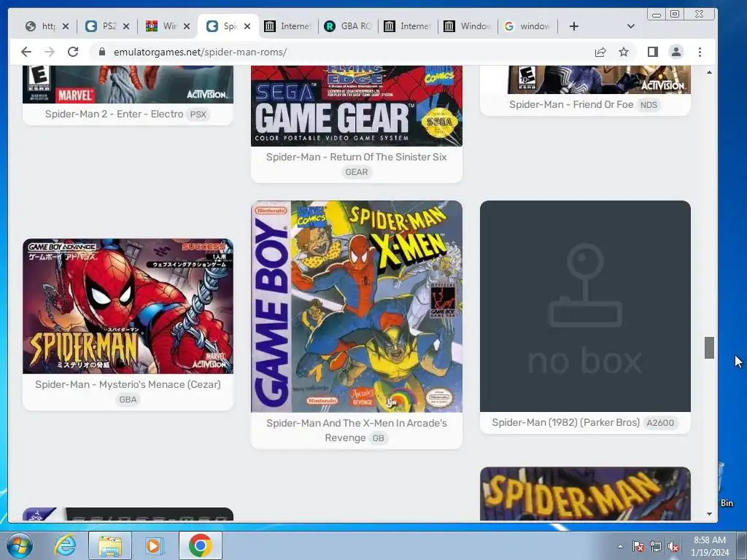This screenshot has height=560, width=747.
Task: Open Spider-Man - Mysterio's Menace (Cezar)
Action: coord(128,385)
